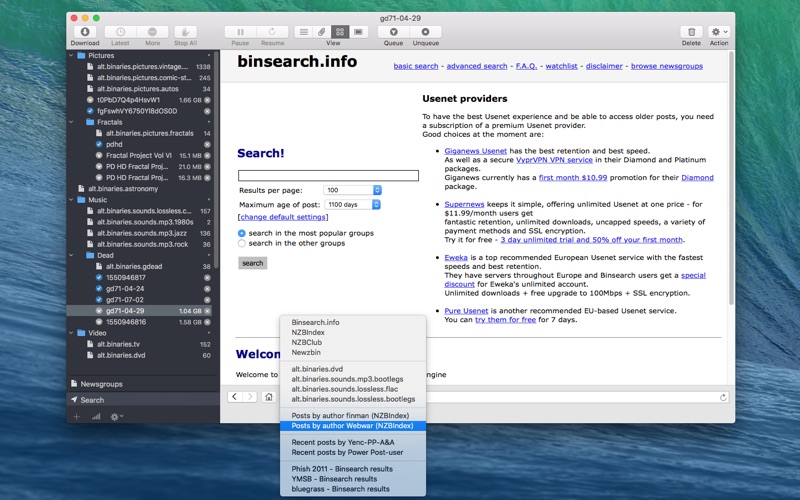Click in the Search text input field
800x500 pixels.
tap(328, 176)
